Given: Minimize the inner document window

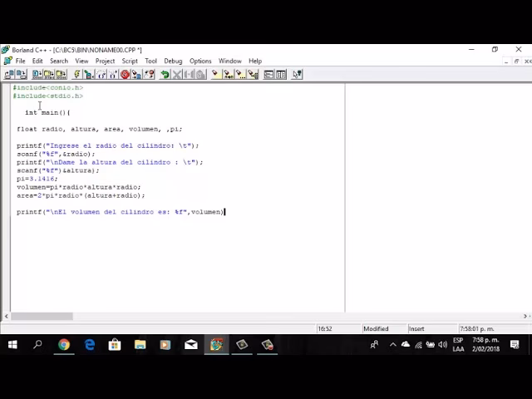Looking at the screenshot, I should click(x=506, y=62).
